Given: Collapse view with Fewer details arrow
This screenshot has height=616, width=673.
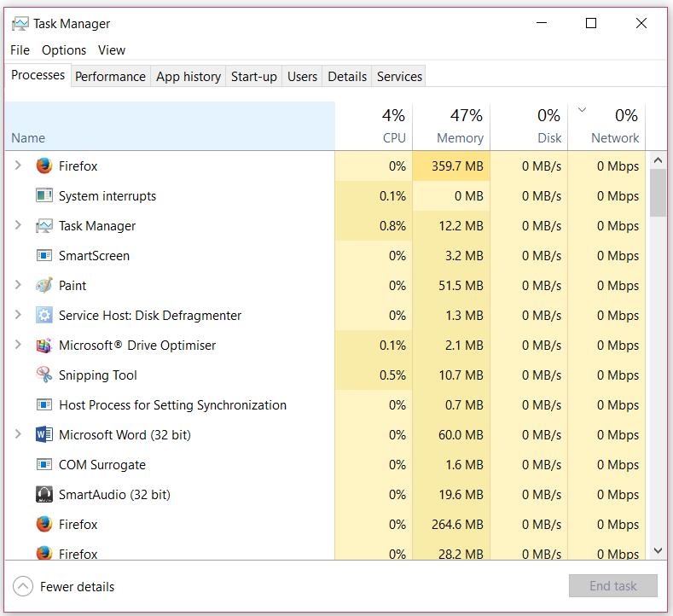Looking at the screenshot, I should (23, 586).
